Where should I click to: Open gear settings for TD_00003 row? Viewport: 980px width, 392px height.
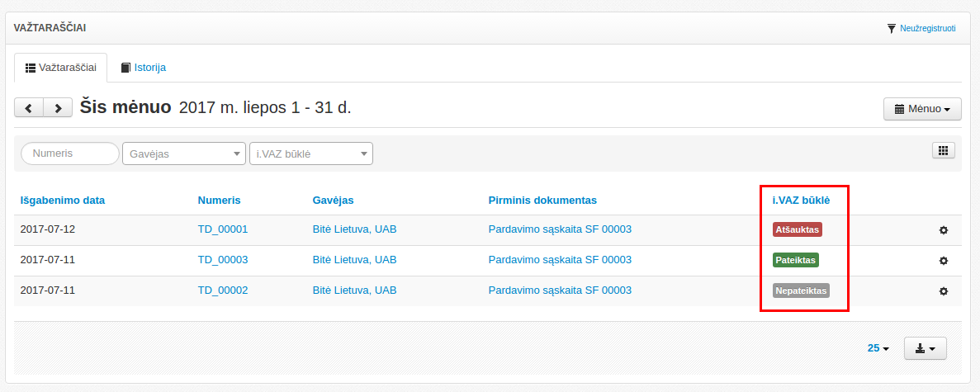[x=944, y=261]
